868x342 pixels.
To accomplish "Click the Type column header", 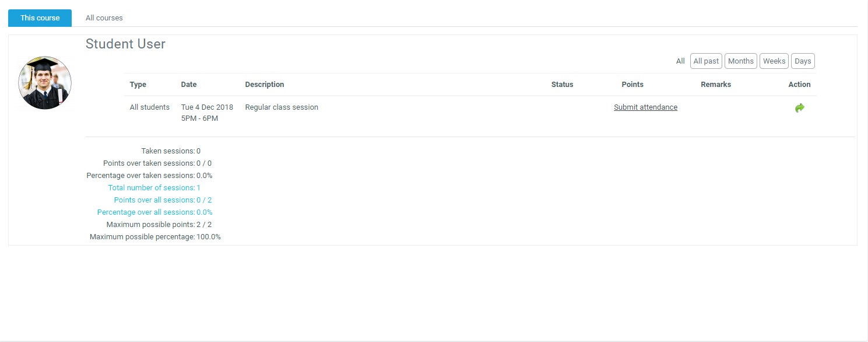I will click(x=138, y=85).
